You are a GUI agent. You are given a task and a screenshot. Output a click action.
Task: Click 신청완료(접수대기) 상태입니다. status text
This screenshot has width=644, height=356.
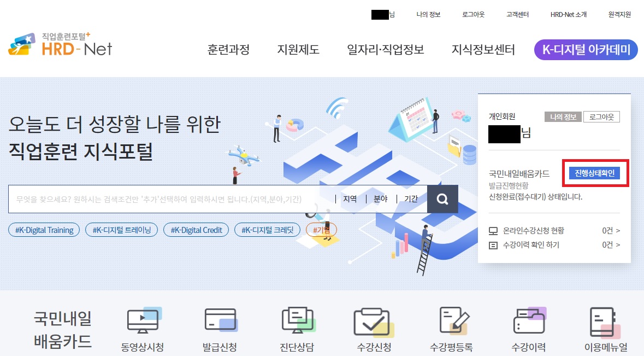click(535, 197)
